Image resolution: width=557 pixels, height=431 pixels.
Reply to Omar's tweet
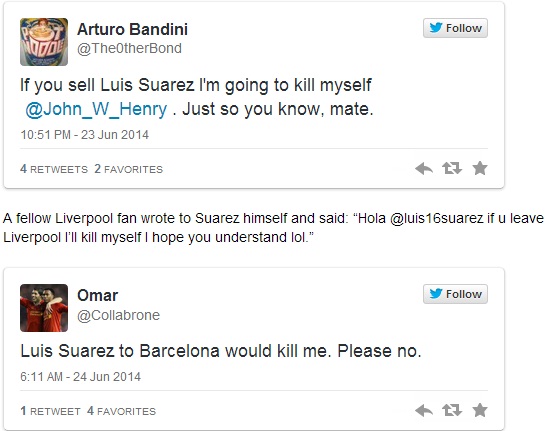pos(424,410)
